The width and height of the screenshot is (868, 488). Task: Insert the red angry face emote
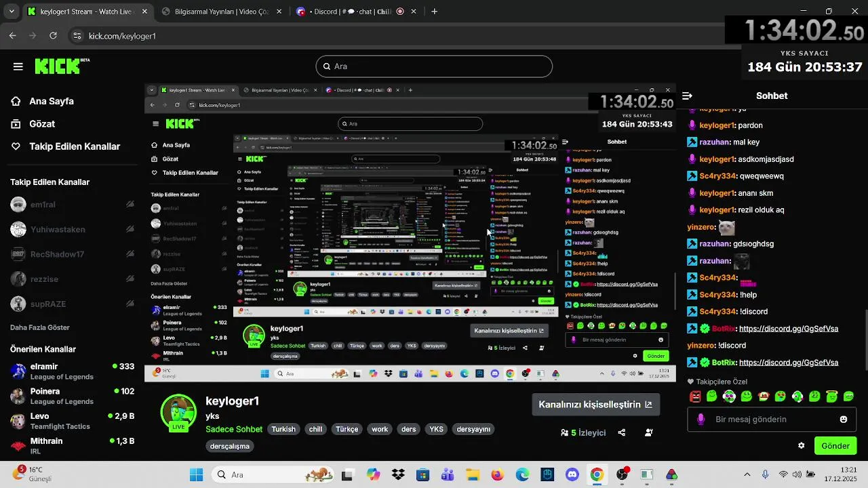695,396
